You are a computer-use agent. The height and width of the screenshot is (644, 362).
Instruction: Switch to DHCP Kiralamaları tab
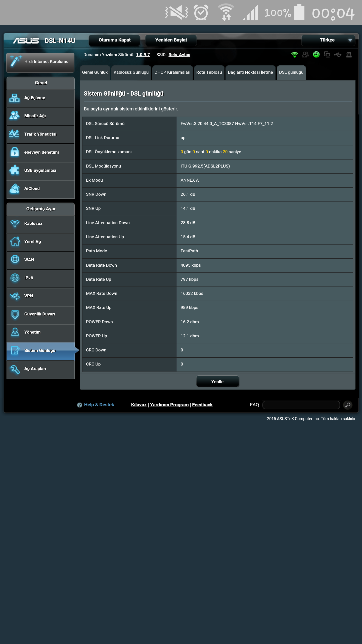[172, 72]
